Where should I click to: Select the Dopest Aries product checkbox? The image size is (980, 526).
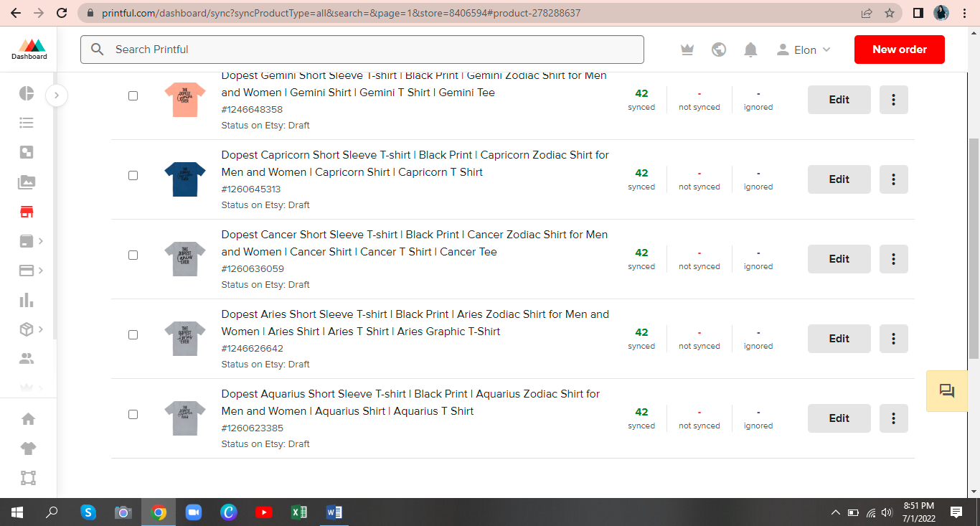[133, 334]
